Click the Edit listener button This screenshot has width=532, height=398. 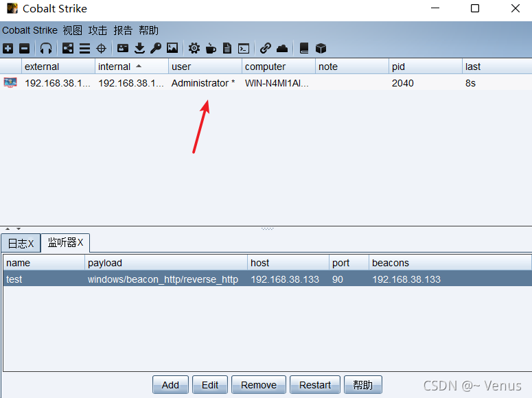[x=210, y=385]
